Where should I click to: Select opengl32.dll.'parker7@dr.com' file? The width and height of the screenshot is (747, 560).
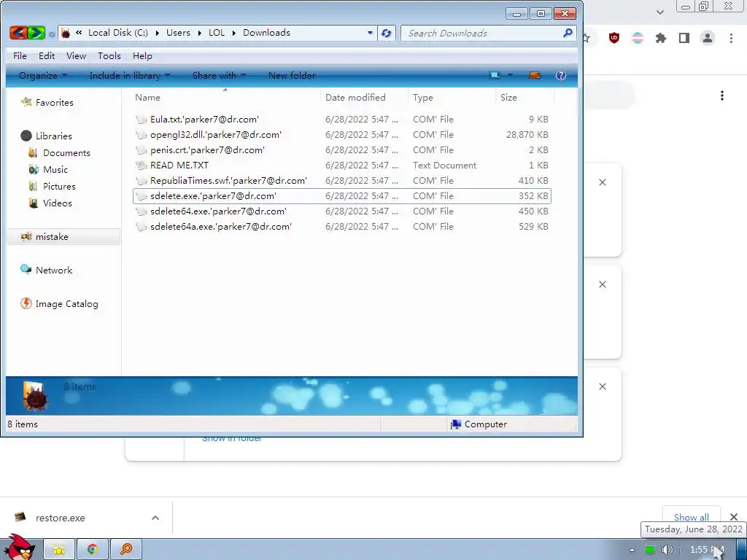point(342,135)
